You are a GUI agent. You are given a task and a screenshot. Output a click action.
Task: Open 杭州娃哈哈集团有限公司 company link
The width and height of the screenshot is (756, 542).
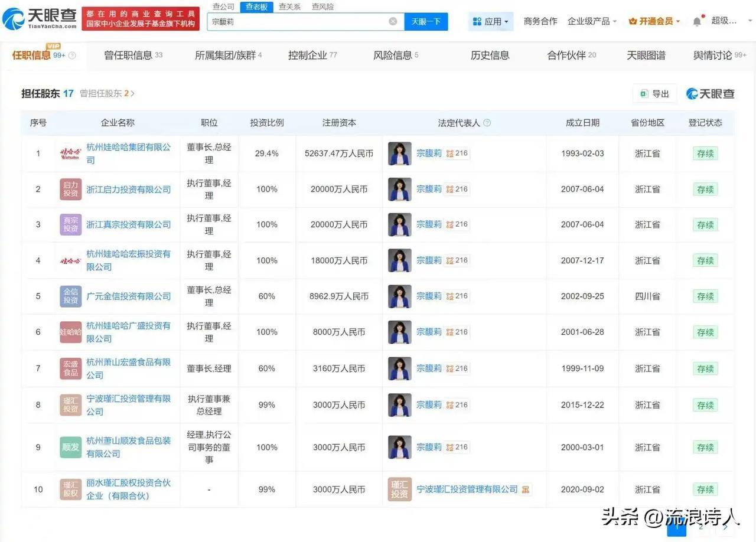(x=129, y=154)
